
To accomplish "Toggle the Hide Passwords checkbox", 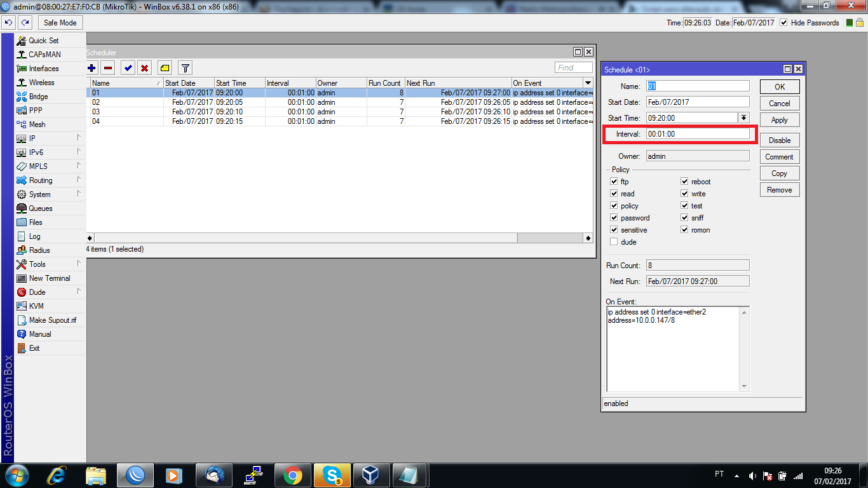I will click(x=783, y=23).
